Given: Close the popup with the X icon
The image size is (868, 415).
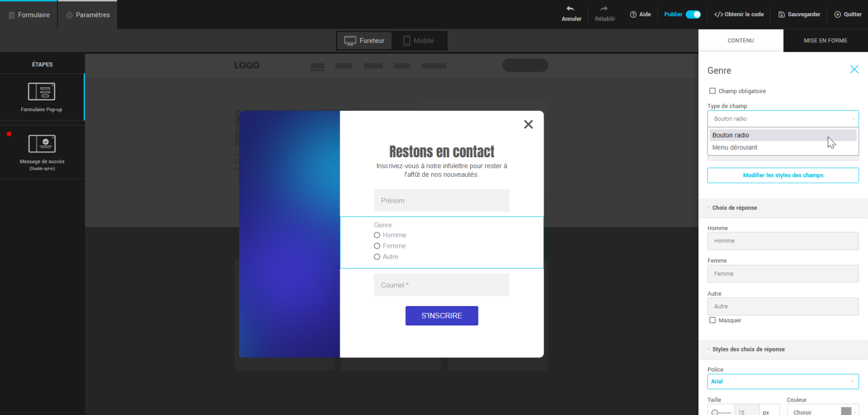Looking at the screenshot, I should pyautogui.click(x=528, y=124).
